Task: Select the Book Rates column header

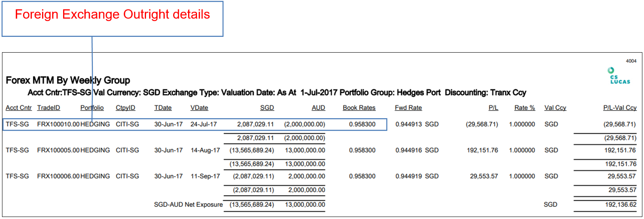Action: coord(359,108)
